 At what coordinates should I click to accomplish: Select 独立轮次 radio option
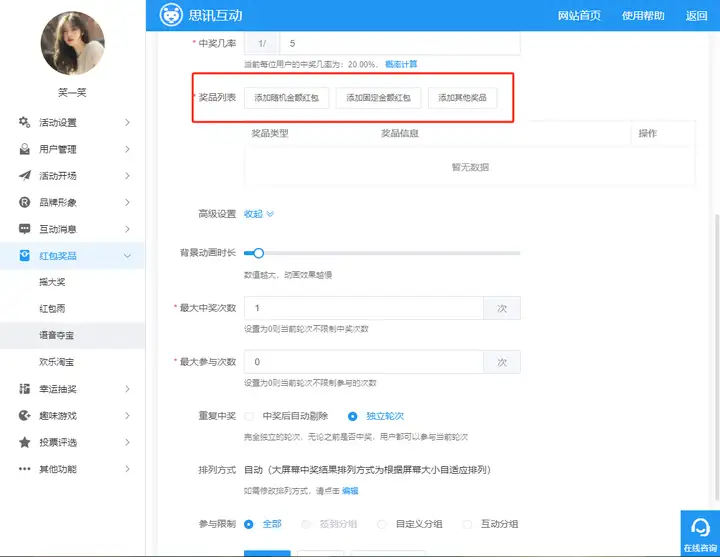click(353, 416)
